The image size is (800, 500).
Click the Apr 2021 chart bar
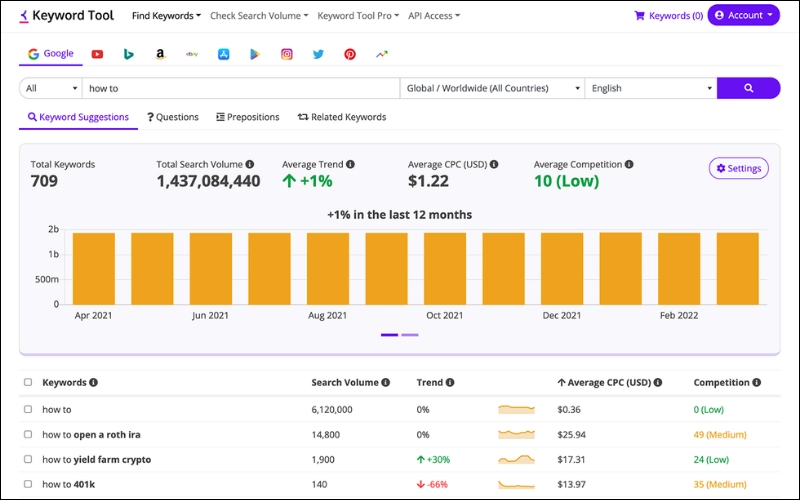[x=93, y=269]
